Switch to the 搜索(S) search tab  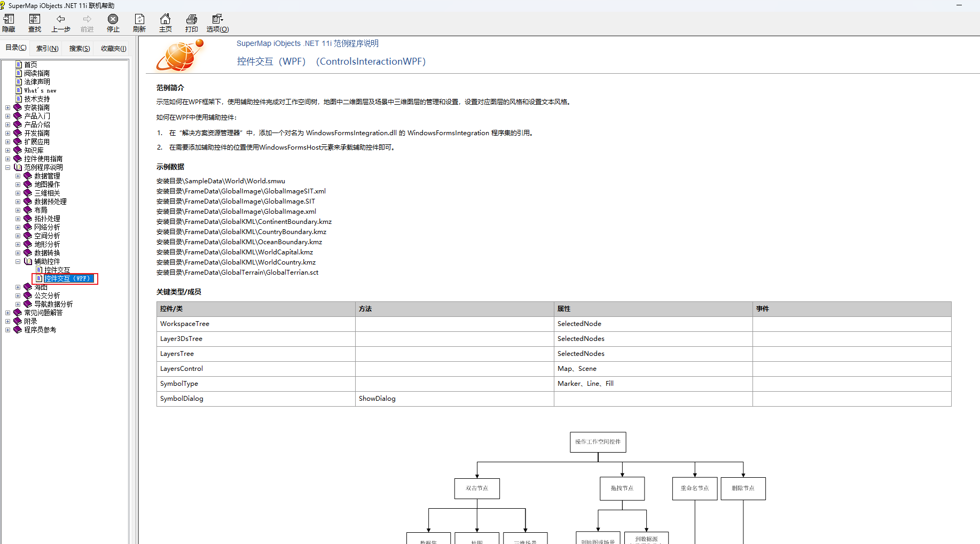80,48
